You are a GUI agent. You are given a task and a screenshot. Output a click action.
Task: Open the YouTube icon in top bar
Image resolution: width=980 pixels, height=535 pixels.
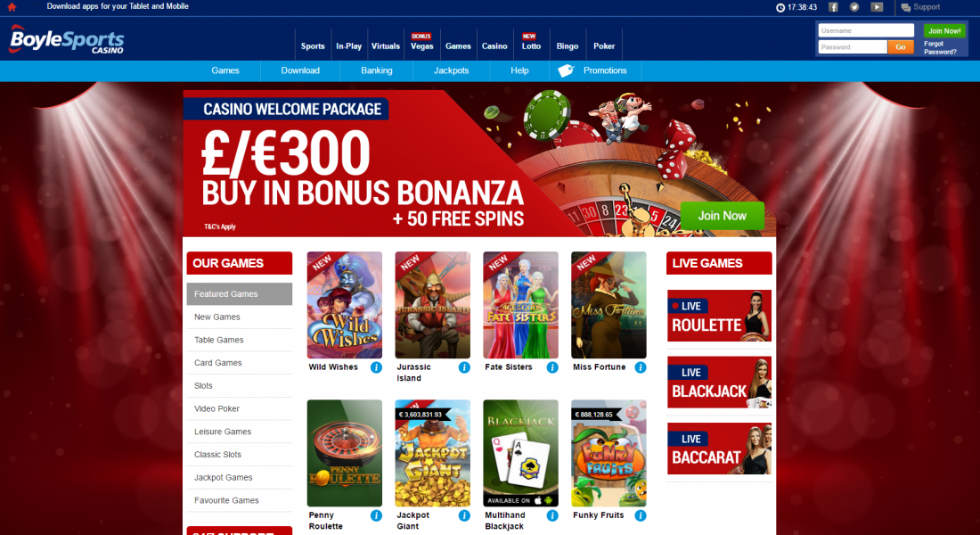tap(877, 7)
